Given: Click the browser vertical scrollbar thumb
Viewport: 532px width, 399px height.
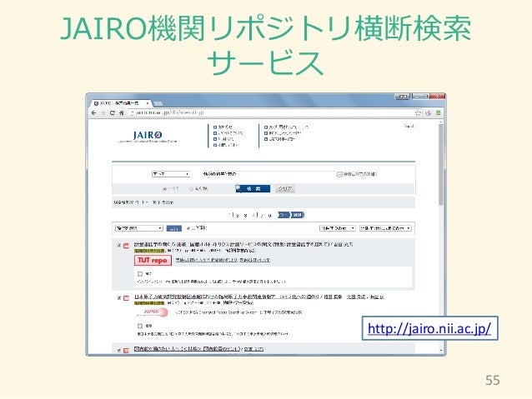Looking at the screenshot, I should click(441, 164).
